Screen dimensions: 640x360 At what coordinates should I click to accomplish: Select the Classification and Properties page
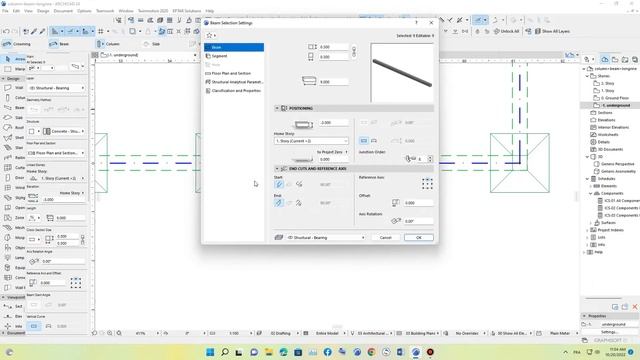point(234,91)
